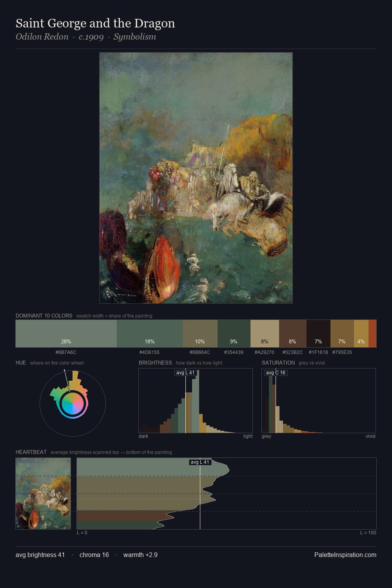Image resolution: width=392 pixels, height=588 pixels.
Task: Click the 28% grey-green #6B7A6C swatch
Action: [x=66, y=334]
